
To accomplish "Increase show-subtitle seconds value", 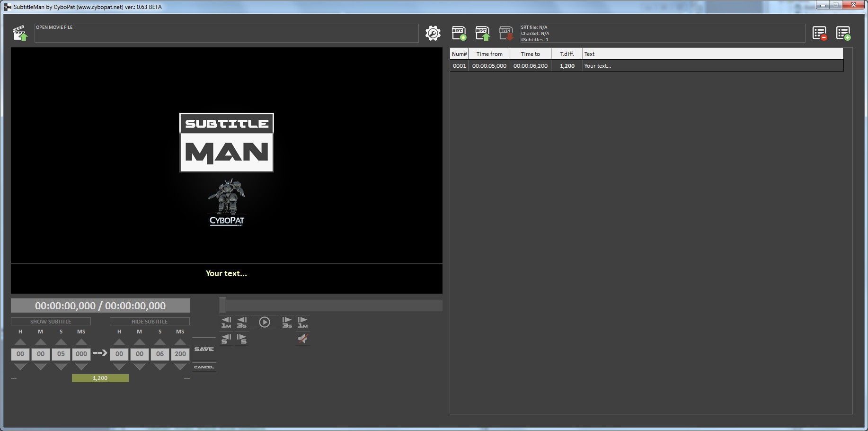I will click(61, 342).
